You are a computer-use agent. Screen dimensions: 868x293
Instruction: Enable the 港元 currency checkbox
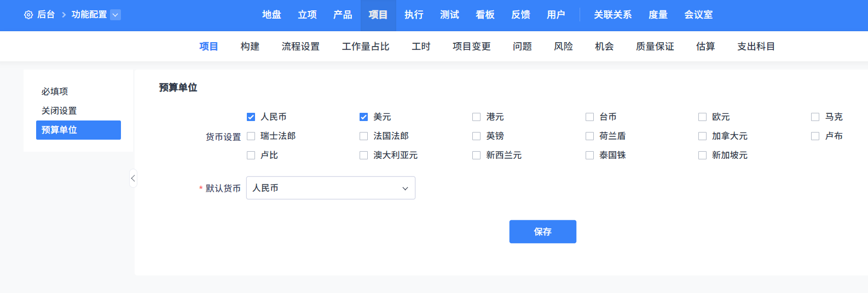coord(477,117)
